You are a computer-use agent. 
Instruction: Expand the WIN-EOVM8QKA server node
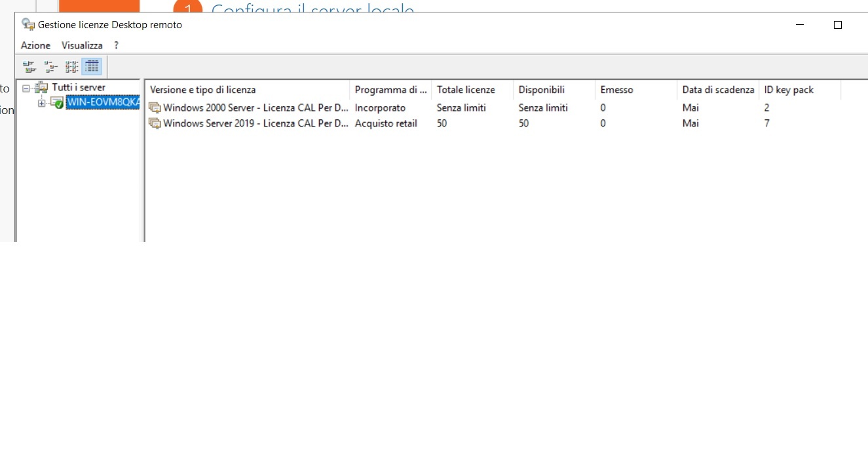(42, 102)
